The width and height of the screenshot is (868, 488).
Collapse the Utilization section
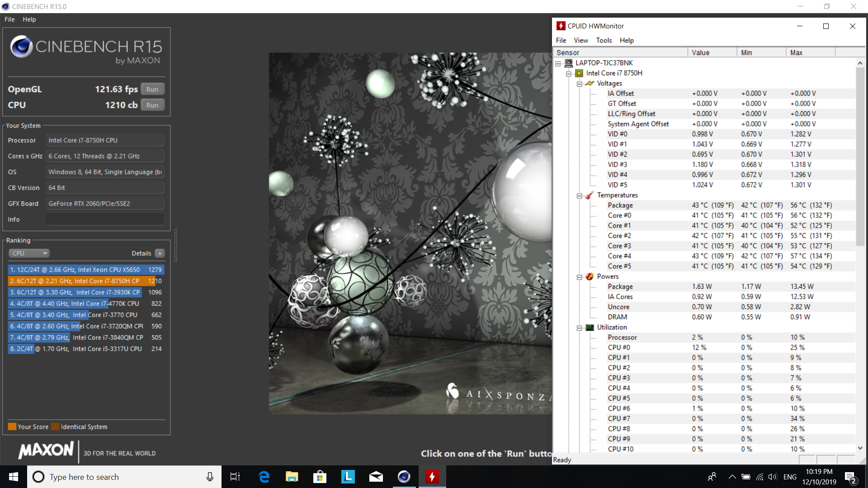[x=579, y=328]
